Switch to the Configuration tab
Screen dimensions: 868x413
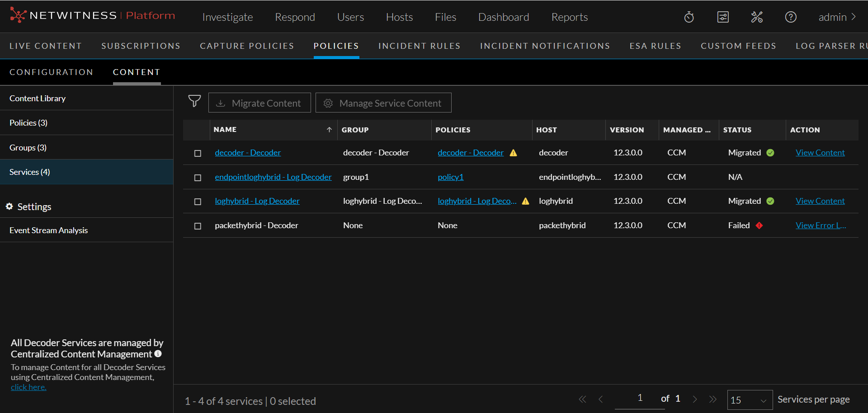click(51, 72)
